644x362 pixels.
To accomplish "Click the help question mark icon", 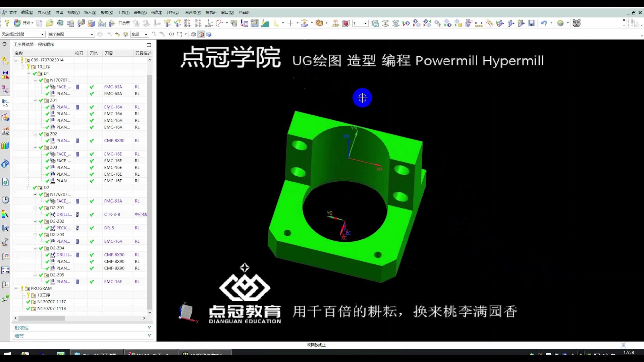I will (7, 23).
